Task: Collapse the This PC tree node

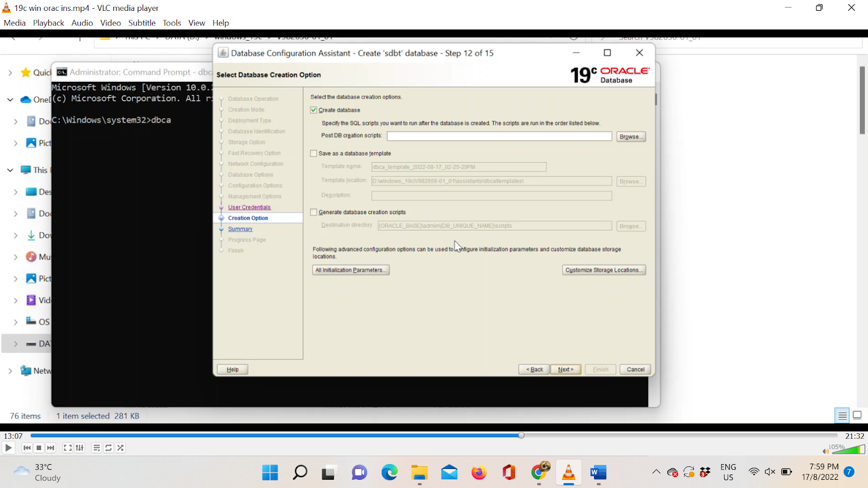Action: [10, 170]
